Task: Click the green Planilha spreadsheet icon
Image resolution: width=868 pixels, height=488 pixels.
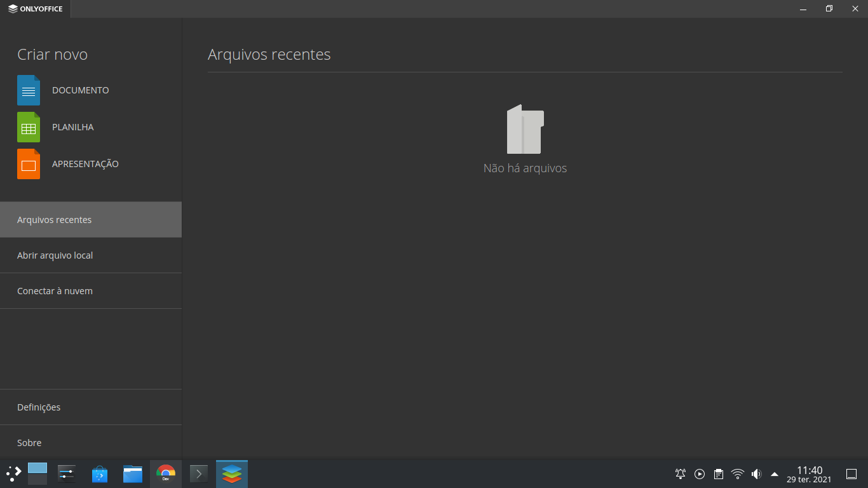Action: pos(29,127)
